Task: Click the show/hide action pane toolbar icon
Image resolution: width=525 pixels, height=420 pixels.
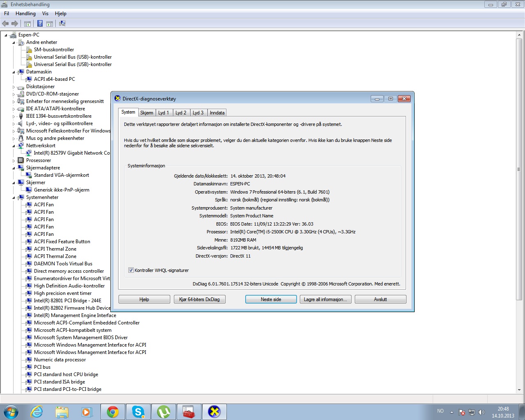Action: point(50,24)
